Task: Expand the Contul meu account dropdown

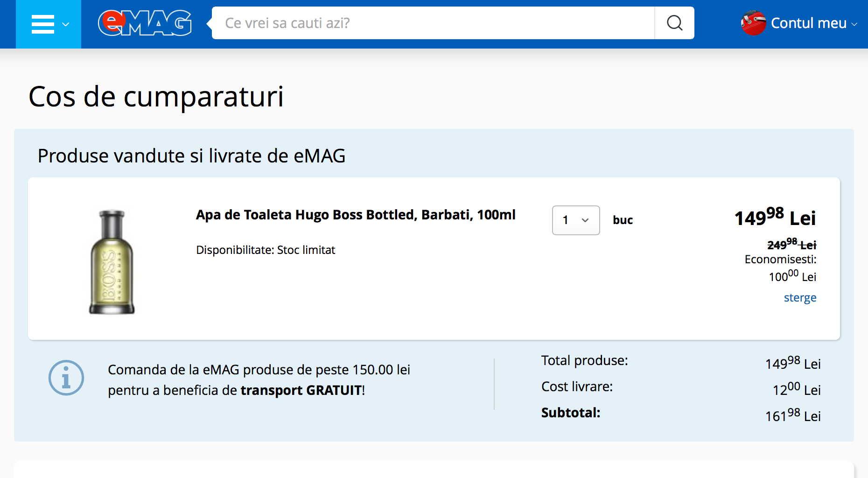Action: [814, 23]
